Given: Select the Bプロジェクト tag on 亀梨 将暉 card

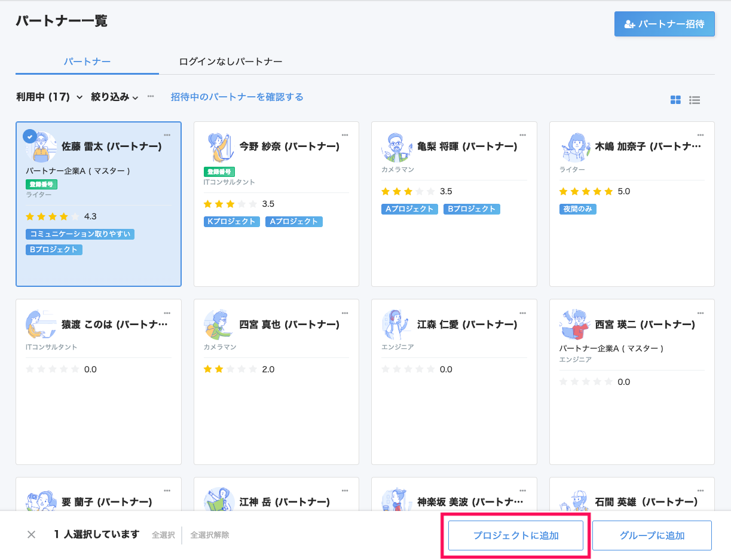Looking at the screenshot, I should [472, 209].
